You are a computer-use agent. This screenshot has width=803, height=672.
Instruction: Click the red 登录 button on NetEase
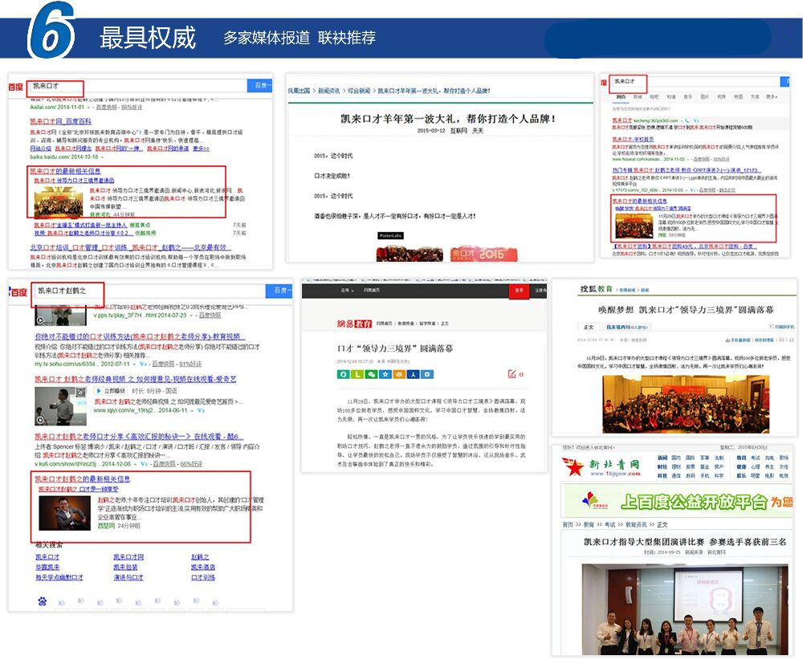coord(519,291)
